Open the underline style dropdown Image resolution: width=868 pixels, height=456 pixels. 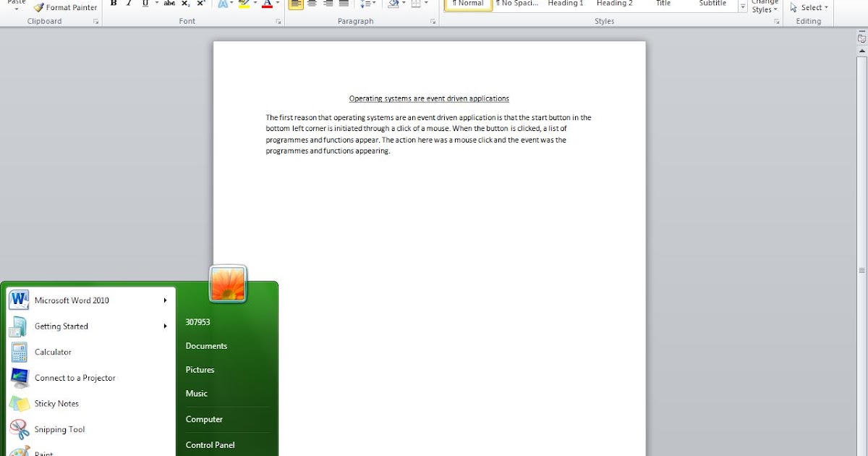pos(156,4)
